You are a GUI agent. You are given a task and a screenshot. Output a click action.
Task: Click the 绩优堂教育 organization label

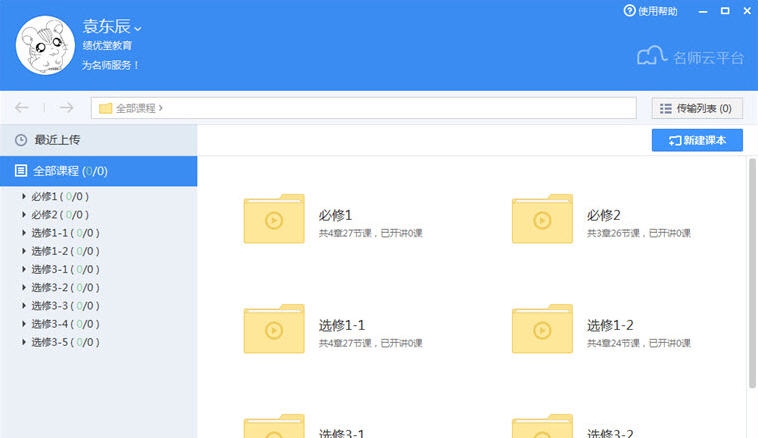coord(107,45)
